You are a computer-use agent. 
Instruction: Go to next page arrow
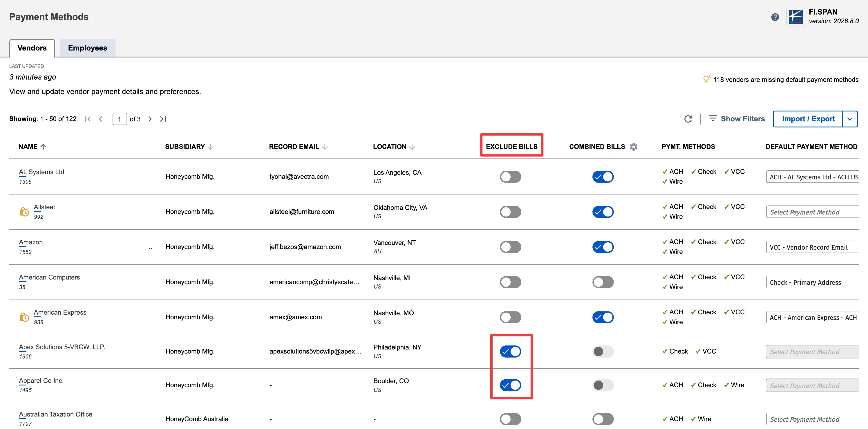click(150, 119)
